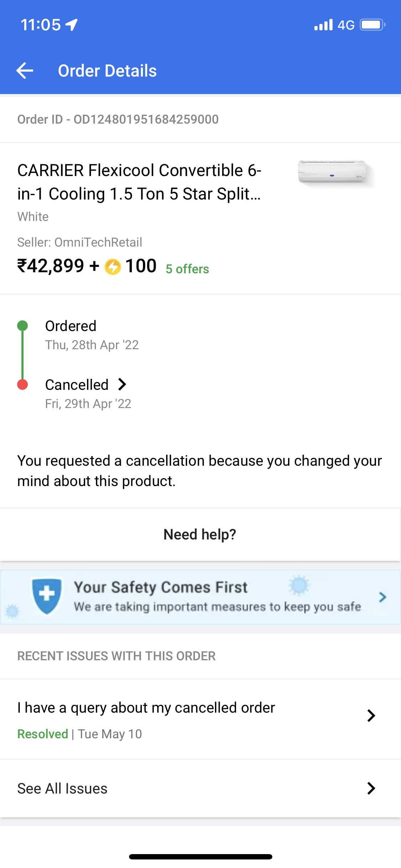Viewport: 401px width, 868px height.
Task: Expand the Cancelled status chevron
Action: point(122,384)
